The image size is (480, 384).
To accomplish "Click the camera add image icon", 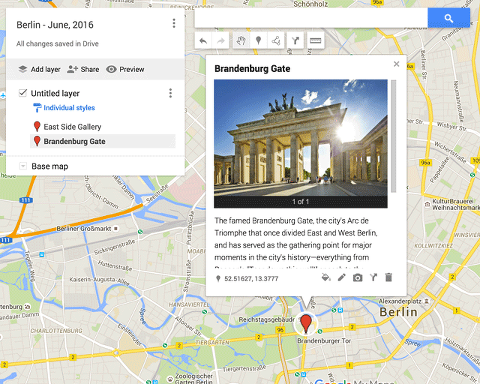I will pos(357,277).
